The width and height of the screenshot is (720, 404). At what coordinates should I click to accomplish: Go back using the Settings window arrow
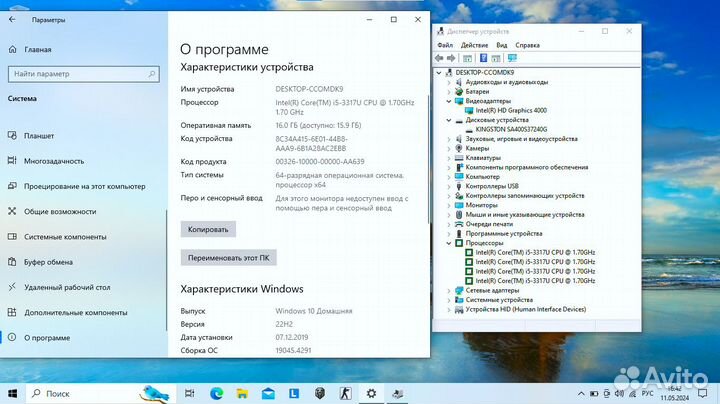[12, 19]
